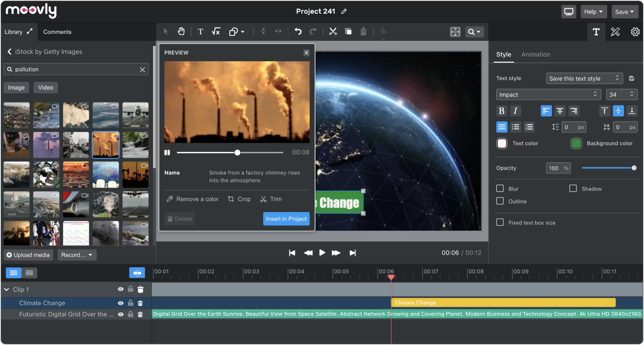Cut the selection with the Scissors icon
Image resolution: width=644 pixels, height=345 pixels.
pyautogui.click(x=333, y=31)
